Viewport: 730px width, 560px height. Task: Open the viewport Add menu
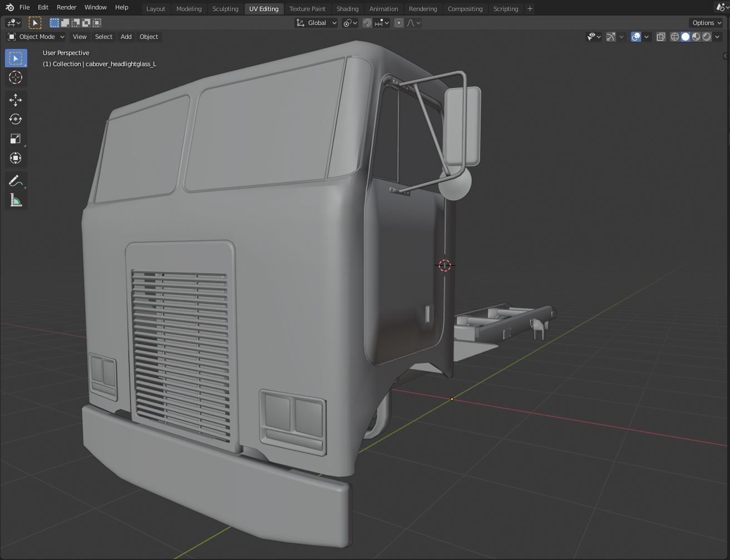[126, 37]
